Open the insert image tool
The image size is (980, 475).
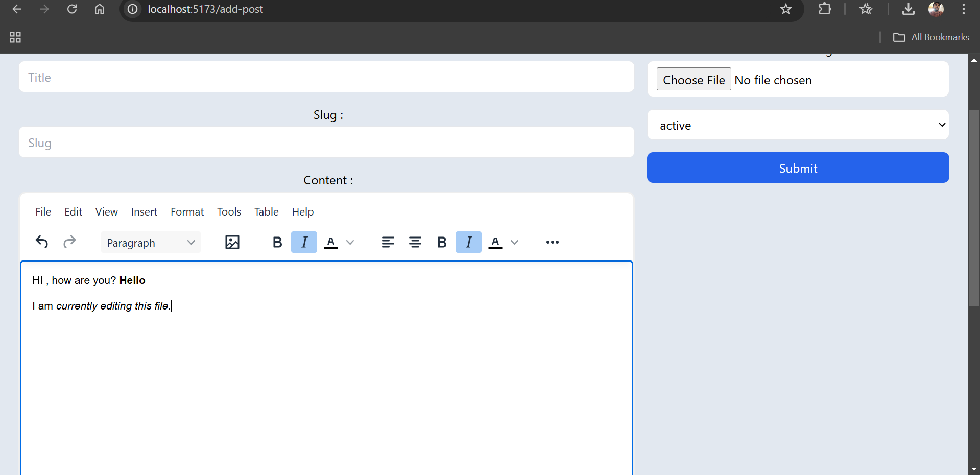[x=232, y=242]
